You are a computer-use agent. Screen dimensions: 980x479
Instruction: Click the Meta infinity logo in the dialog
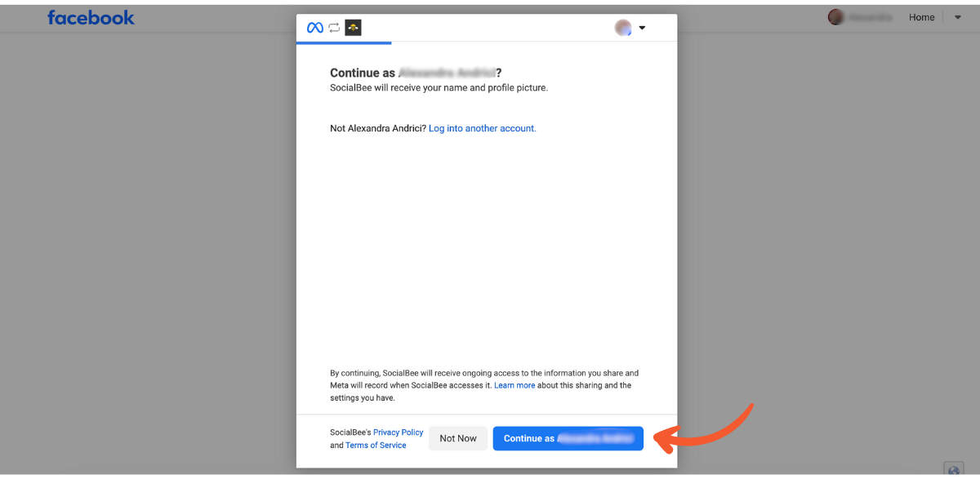point(314,28)
